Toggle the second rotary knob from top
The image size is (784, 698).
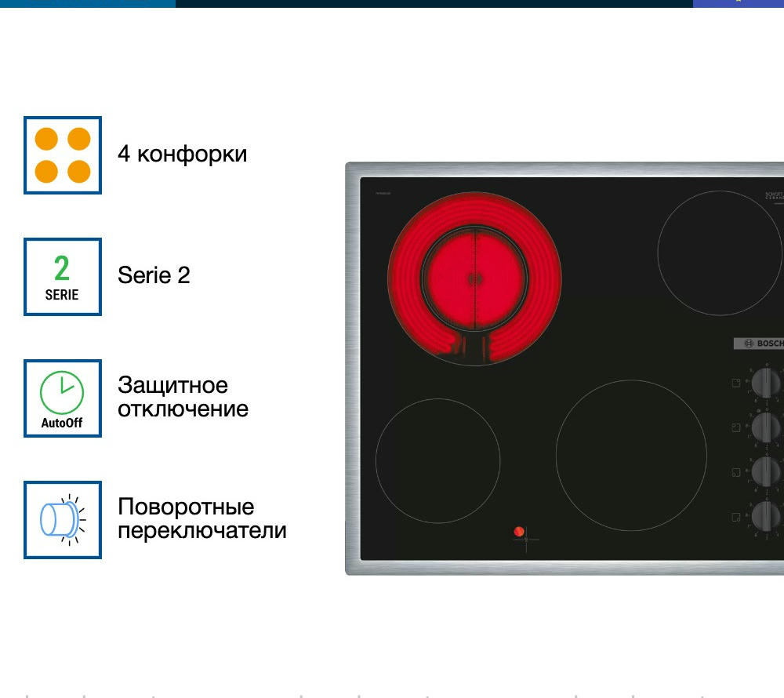tap(766, 427)
